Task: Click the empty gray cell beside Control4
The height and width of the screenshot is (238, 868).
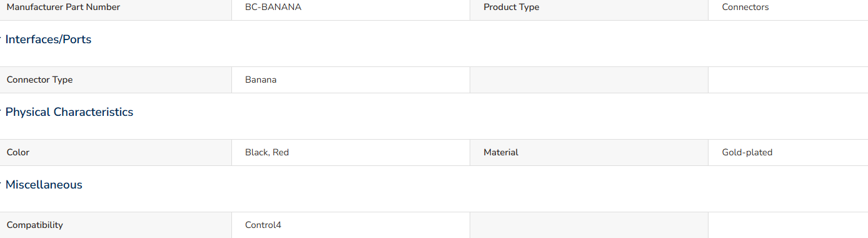Action: [x=589, y=225]
